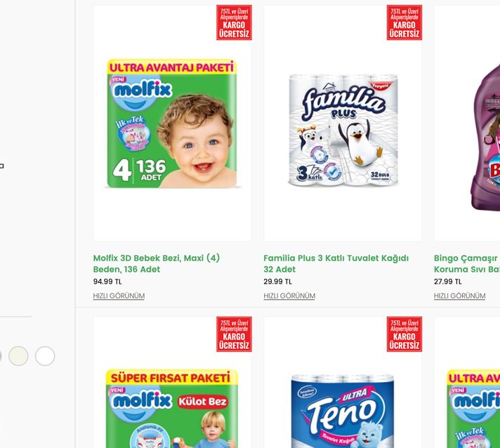Click the free shipping badge on Molfix Külot Bez
Screen dimensions: 500x448
(234, 334)
